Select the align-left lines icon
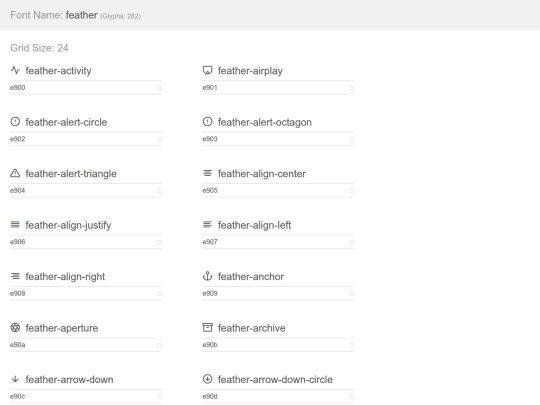540x405 pixels. (x=207, y=225)
